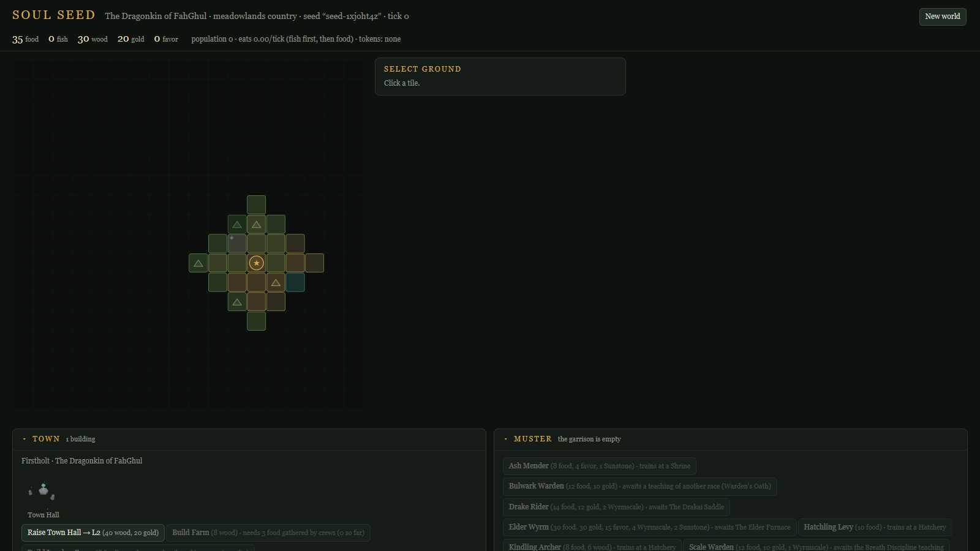
Task: Click 'the garrison is empty' text
Action: click(x=589, y=439)
